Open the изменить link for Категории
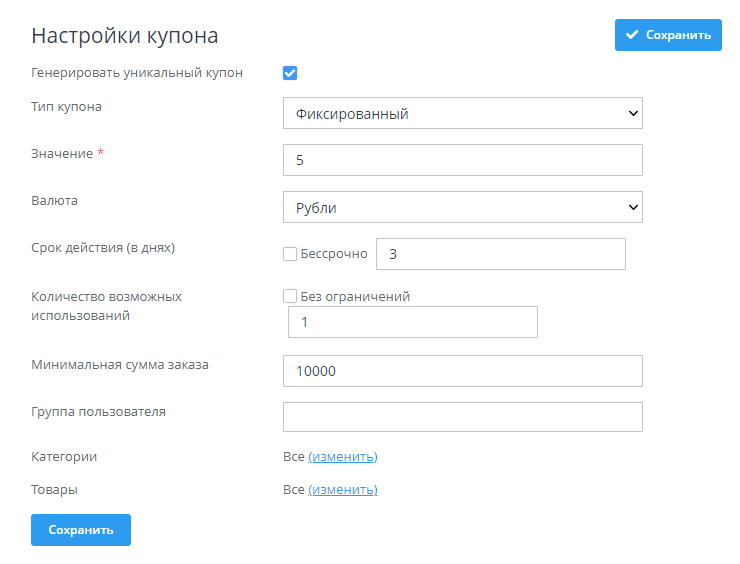The image size is (740, 564). pyautogui.click(x=342, y=457)
